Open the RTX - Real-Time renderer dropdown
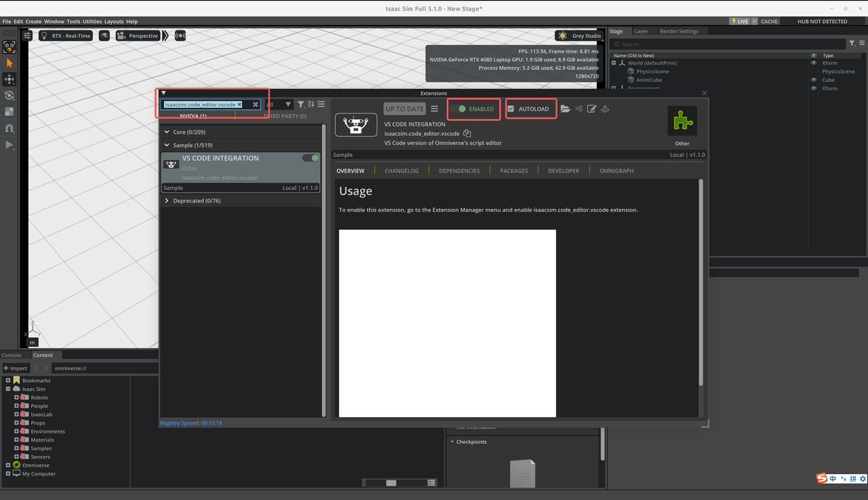This screenshot has height=500, width=868. [x=64, y=35]
